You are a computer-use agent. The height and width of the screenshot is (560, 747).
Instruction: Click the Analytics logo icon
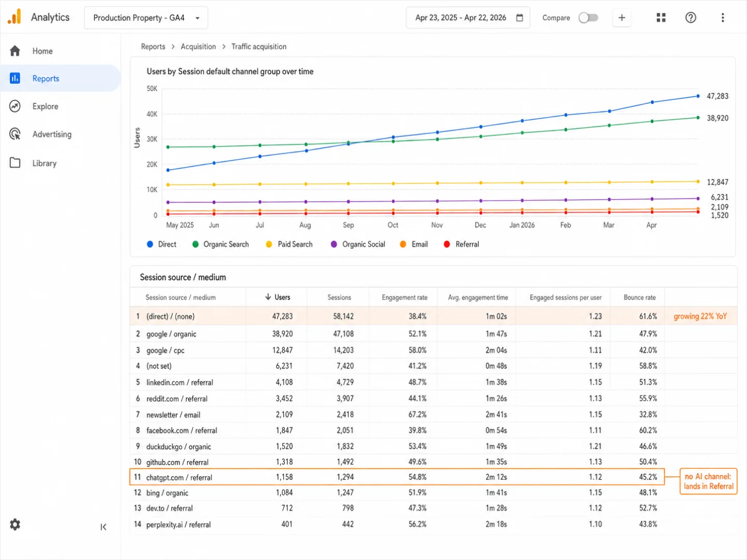[15, 17]
